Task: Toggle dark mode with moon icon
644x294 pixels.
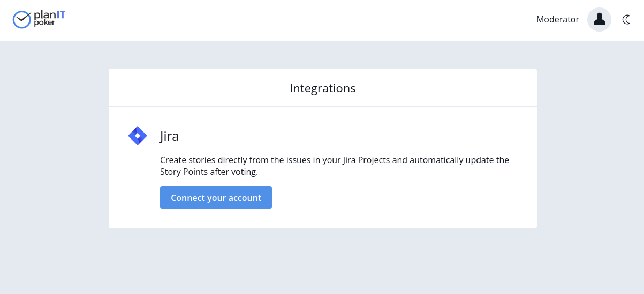Action: (626, 20)
